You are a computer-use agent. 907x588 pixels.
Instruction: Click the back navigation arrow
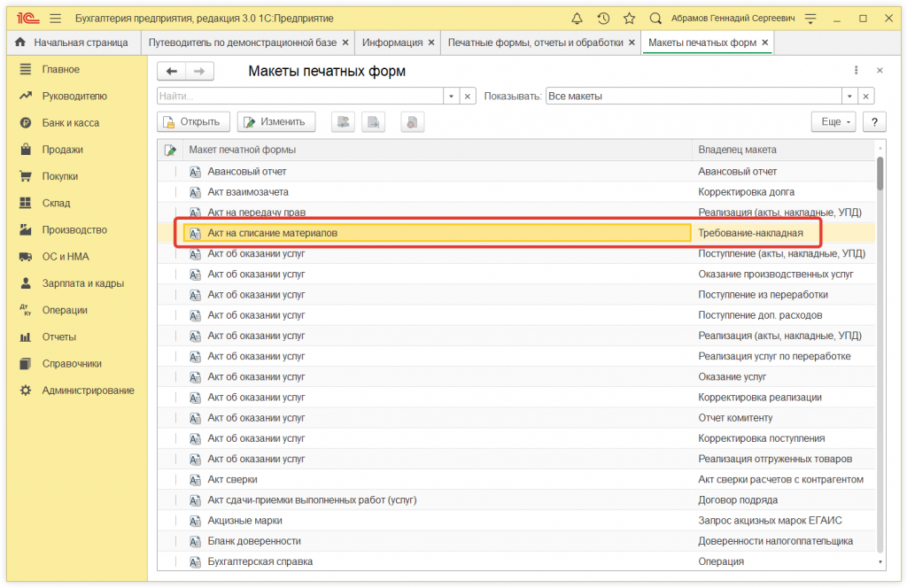(x=172, y=72)
